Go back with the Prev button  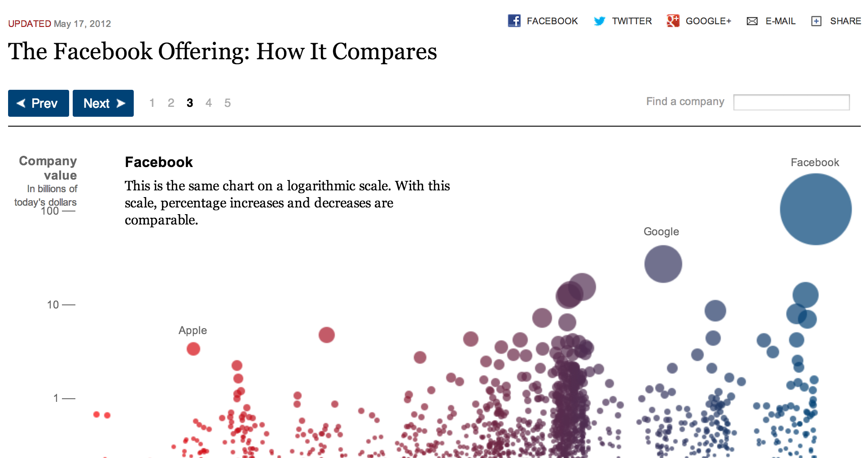(39, 103)
